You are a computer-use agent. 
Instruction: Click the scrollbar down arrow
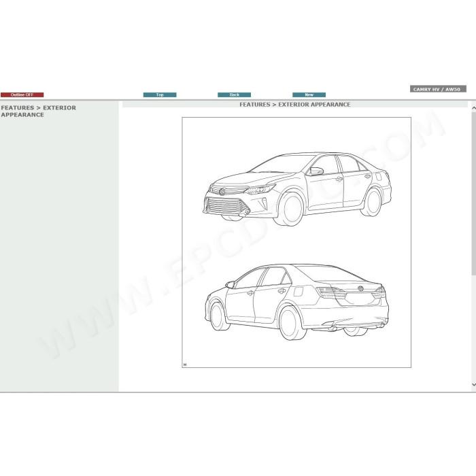(473, 384)
